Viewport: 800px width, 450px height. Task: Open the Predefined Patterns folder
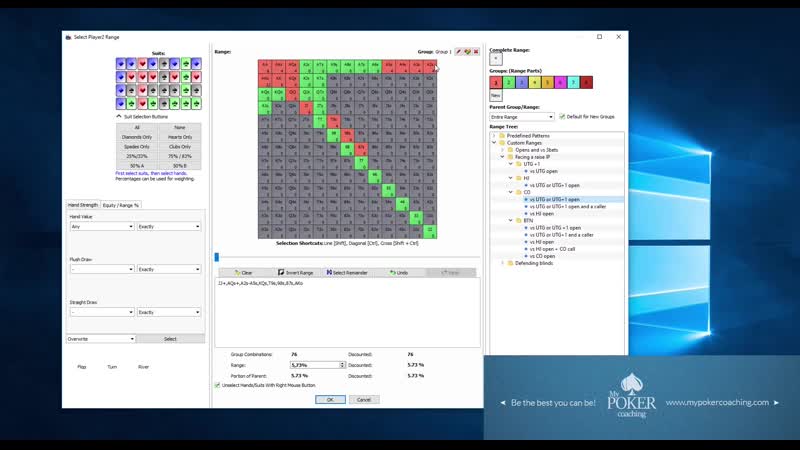tap(528, 136)
